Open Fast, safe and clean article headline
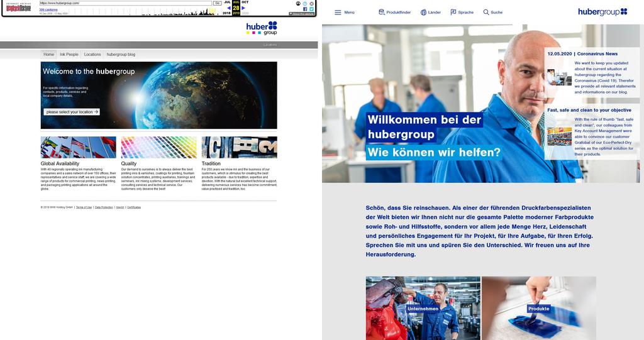The height and width of the screenshot is (340, 644). pyautogui.click(x=589, y=110)
